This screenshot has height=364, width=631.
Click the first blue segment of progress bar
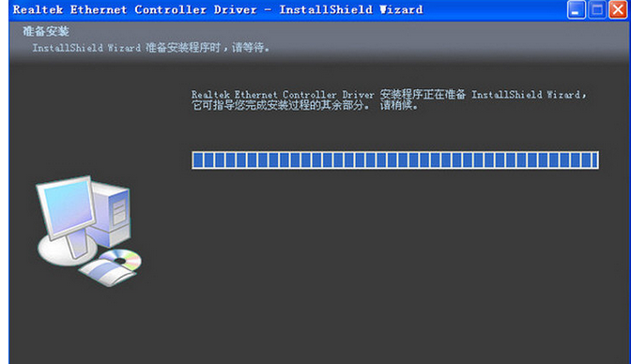coord(198,160)
